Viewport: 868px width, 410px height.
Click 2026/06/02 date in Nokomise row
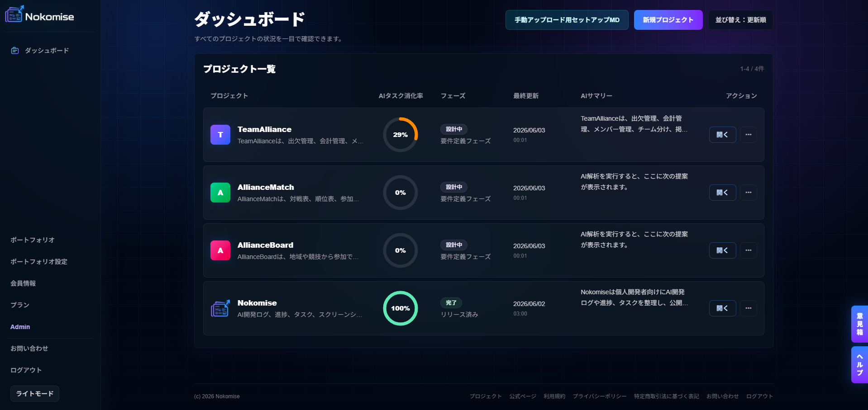(x=529, y=304)
